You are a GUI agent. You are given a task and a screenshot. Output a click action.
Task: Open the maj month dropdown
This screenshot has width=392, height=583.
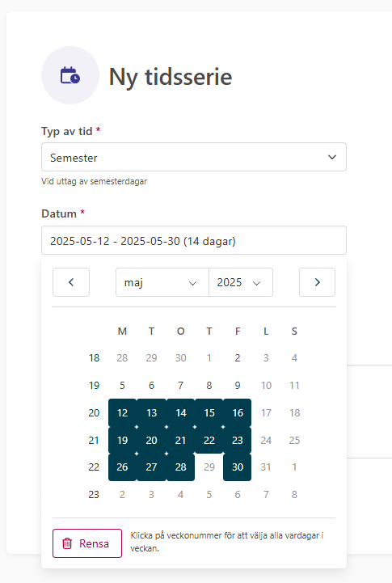162,282
